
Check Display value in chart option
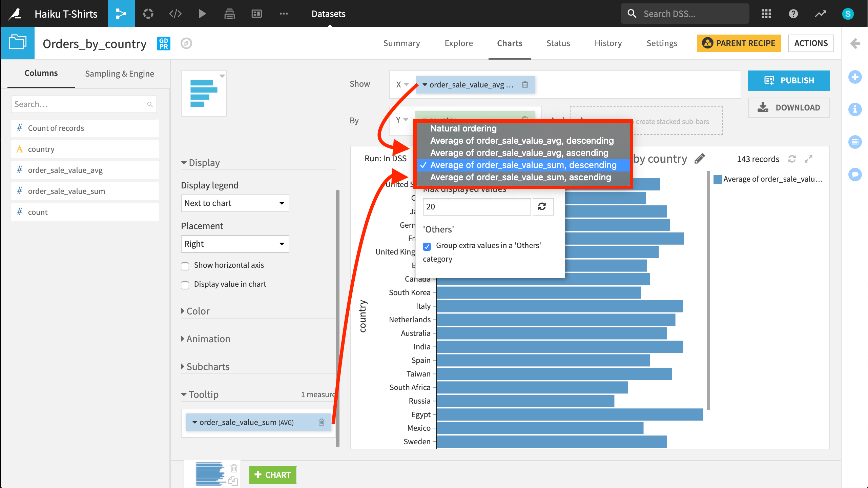pos(185,285)
